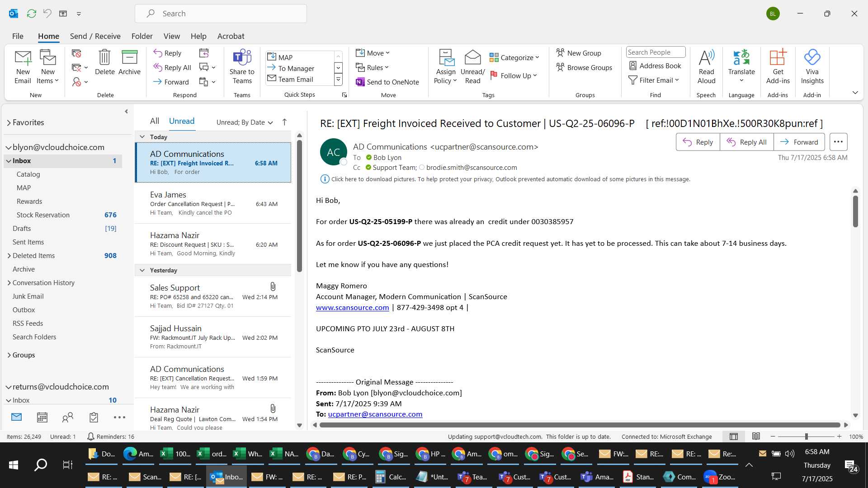Click Send to OneNote
This screenshot has height=488, width=868.
(387, 82)
